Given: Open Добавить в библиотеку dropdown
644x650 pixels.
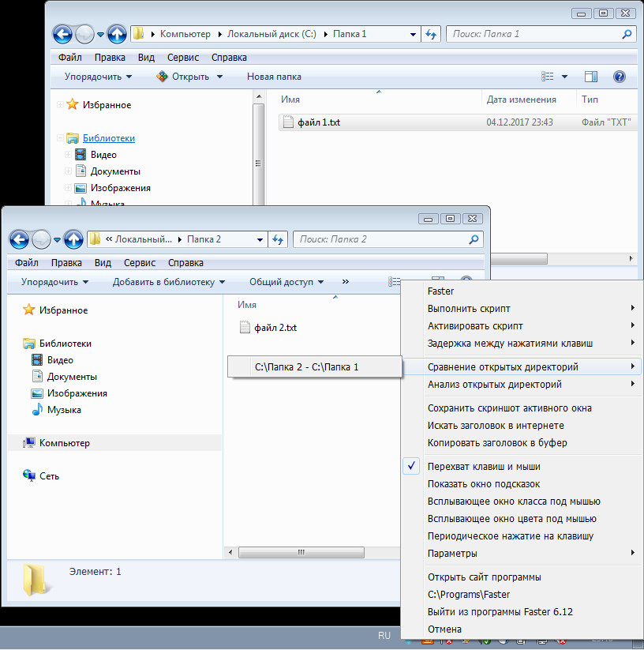Looking at the screenshot, I should click(x=169, y=282).
